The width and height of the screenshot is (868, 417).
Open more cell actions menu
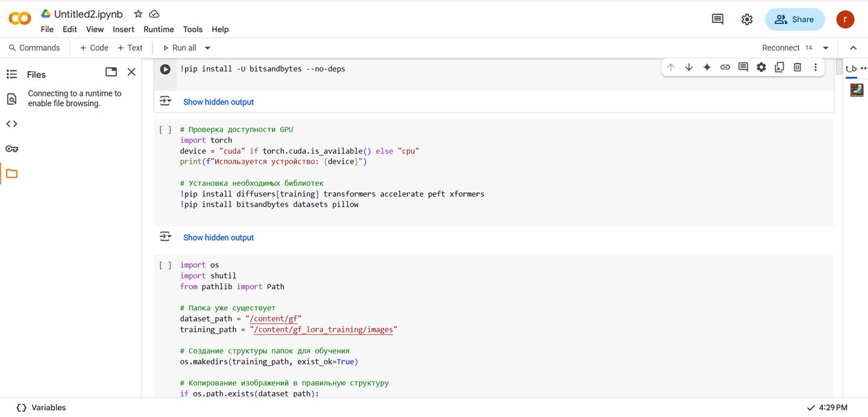tap(816, 67)
